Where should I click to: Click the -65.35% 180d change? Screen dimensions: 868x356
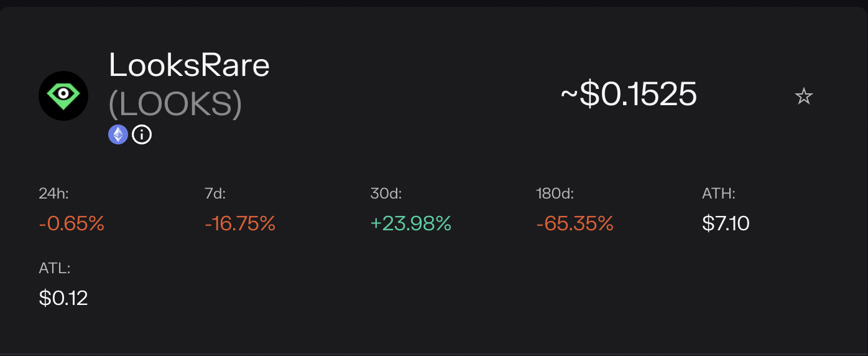click(575, 223)
